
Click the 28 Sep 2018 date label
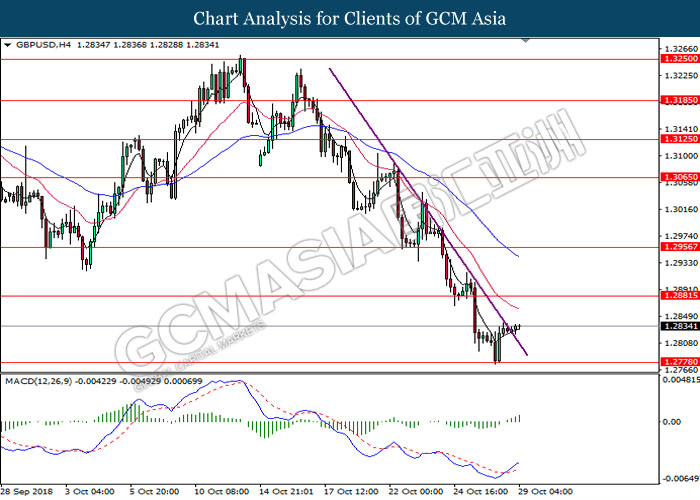[x=27, y=492]
